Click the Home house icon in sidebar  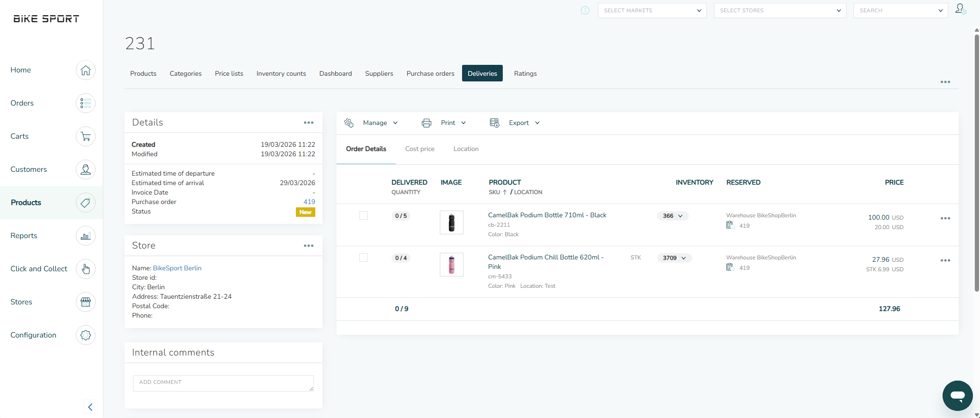click(x=85, y=70)
